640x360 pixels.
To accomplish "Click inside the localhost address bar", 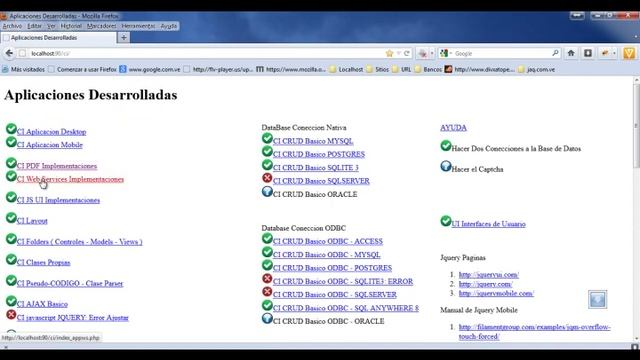I will tap(204, 53).
